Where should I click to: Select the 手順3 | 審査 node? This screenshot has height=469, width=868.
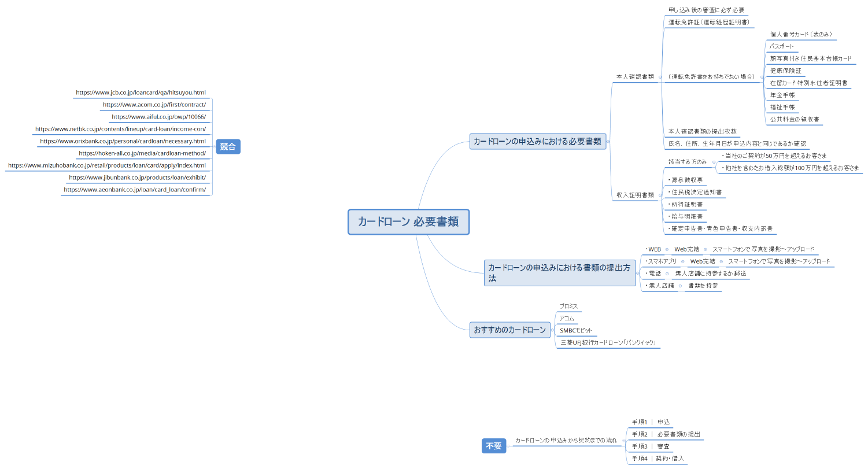pyautogui.click(x=651, y=446)
